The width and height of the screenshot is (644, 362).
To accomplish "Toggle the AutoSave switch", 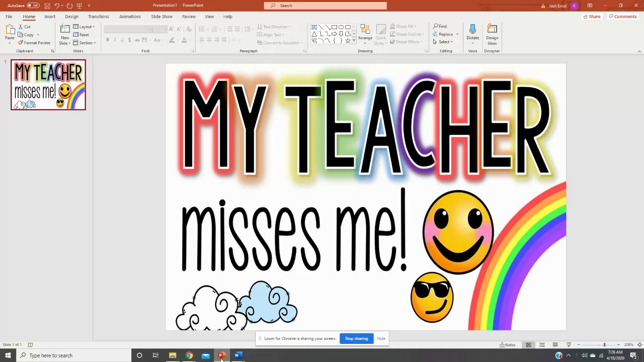I will [33, 6].
